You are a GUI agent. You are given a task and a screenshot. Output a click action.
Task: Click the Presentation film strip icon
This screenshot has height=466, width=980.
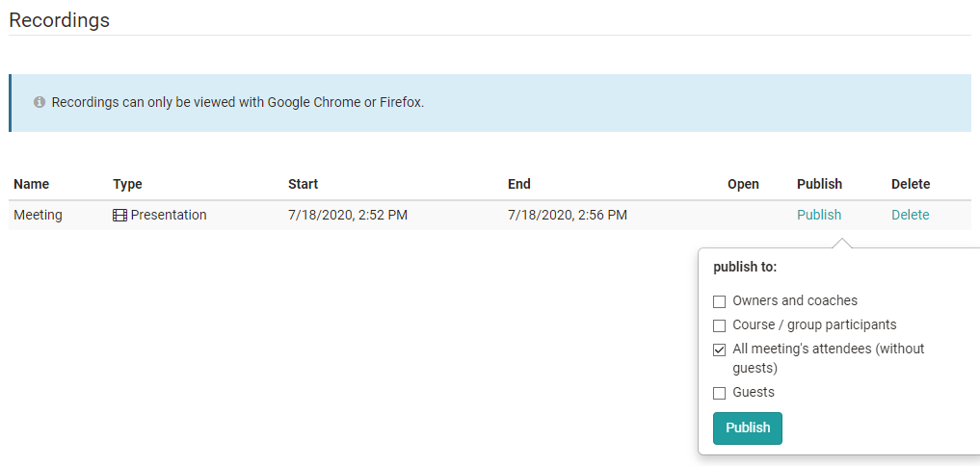119,216
